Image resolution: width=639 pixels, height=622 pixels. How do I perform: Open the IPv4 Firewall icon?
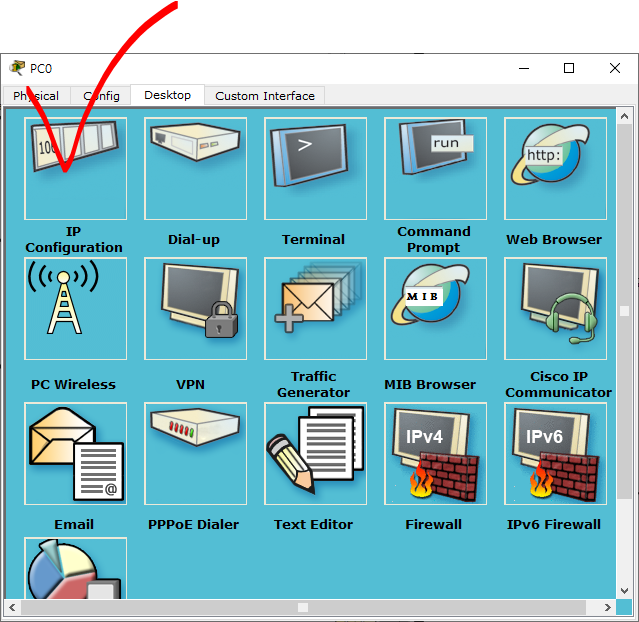(435, 454)
